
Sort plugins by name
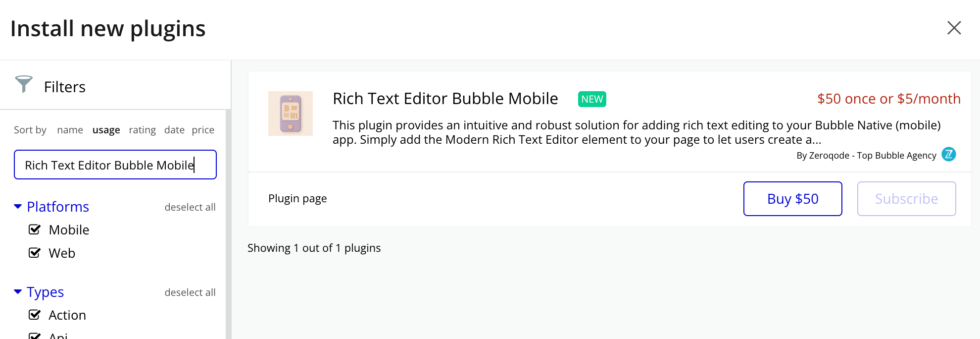70,130
